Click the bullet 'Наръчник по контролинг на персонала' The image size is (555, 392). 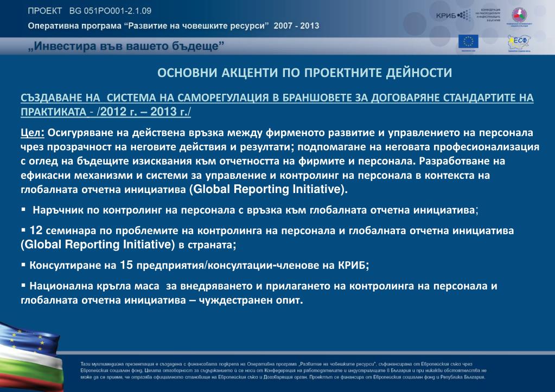coord(250,210)
